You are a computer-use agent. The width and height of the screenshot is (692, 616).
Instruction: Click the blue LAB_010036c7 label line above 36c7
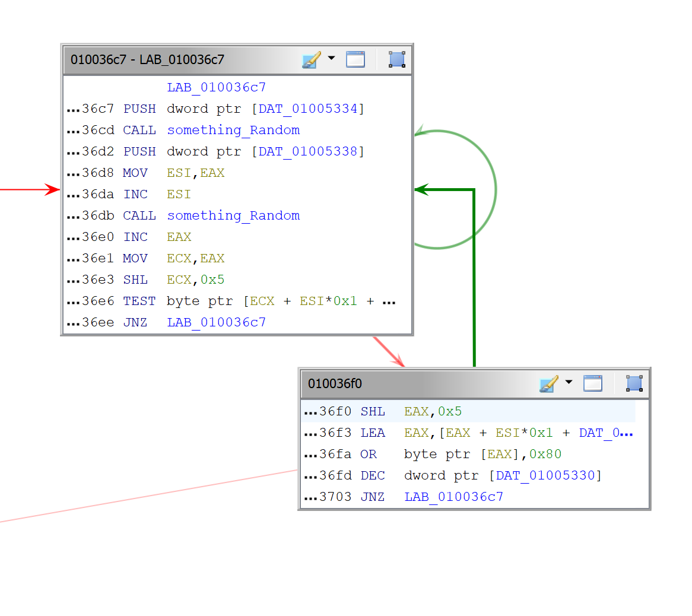(x=216, y=87)
